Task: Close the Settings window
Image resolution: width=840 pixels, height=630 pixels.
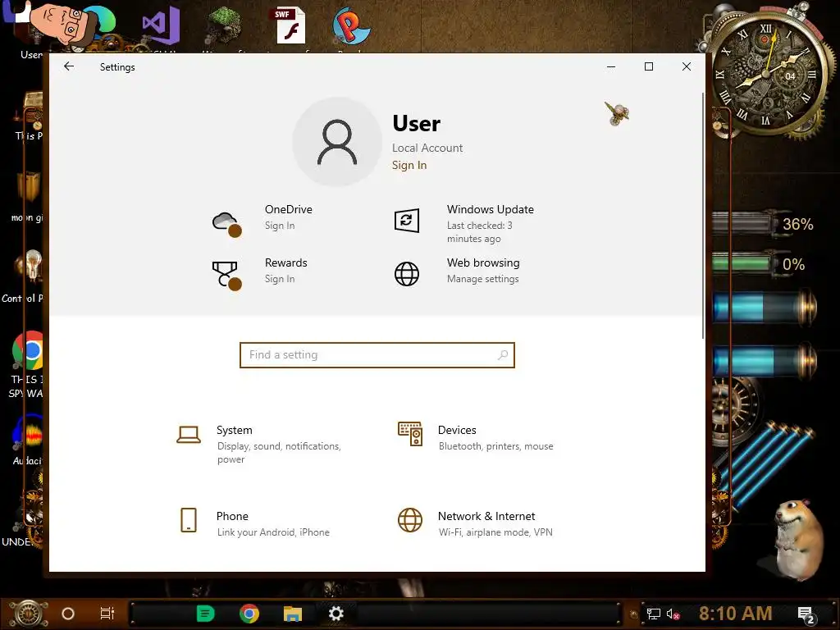Action: pos(687,66)
